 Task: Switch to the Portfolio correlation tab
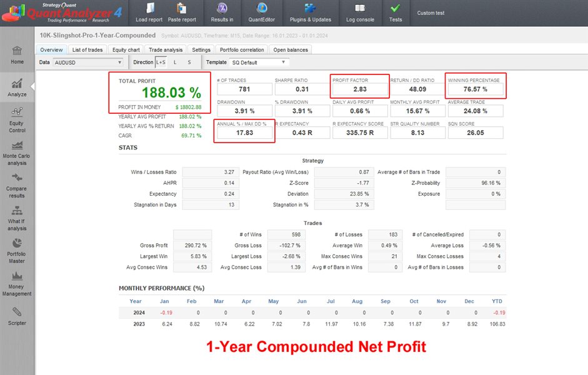click(x=242, y=49)
